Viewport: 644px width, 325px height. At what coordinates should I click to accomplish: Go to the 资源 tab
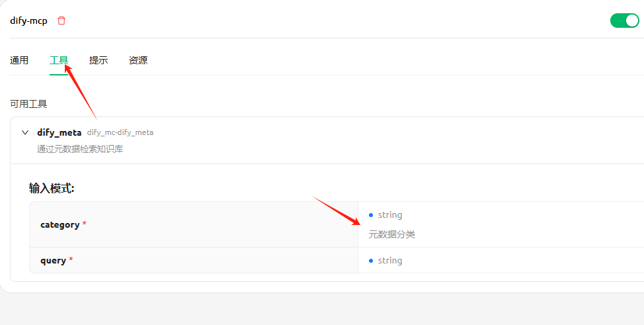coord(138,60)
